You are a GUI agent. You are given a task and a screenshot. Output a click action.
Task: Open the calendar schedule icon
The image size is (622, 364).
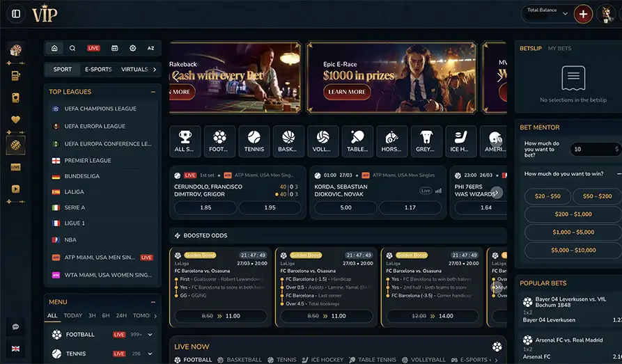click(x=115, y=48)
